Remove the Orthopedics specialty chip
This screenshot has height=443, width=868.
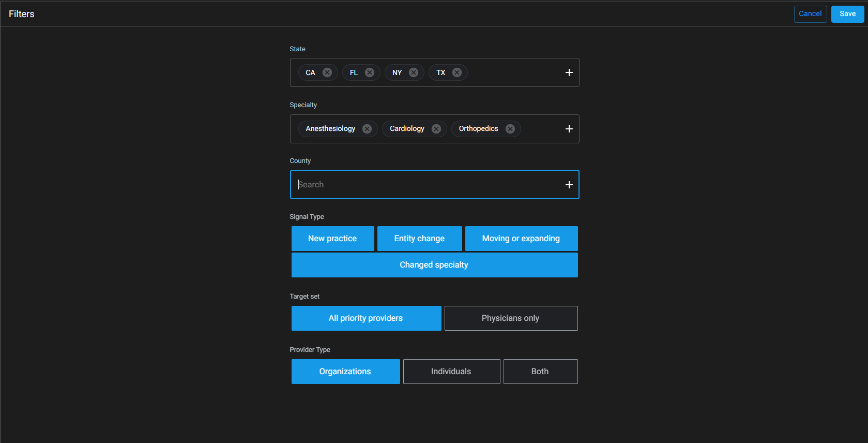(510, 129)
